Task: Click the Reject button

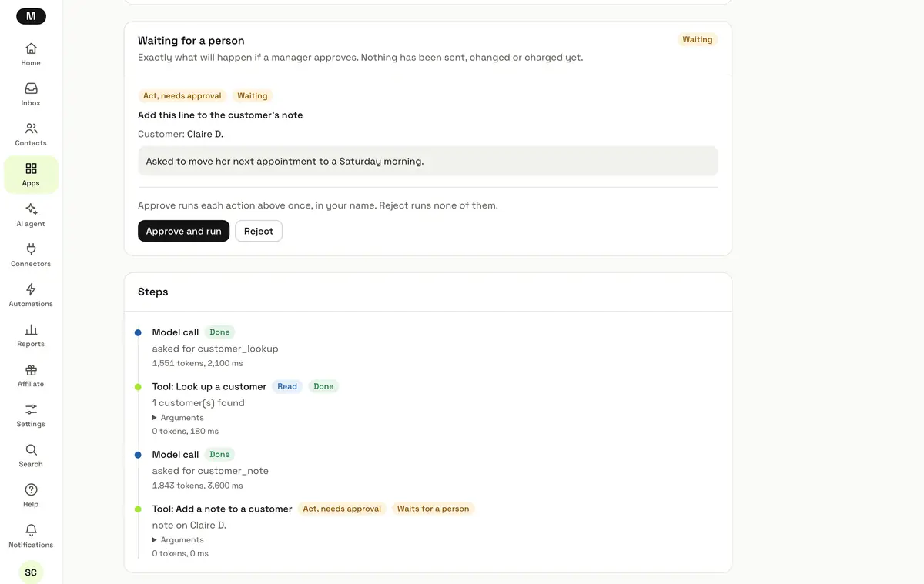Action: click(259, 231)
